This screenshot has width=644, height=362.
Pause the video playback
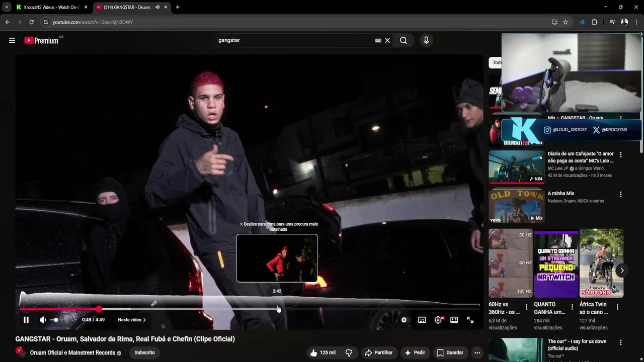[26, 320]
